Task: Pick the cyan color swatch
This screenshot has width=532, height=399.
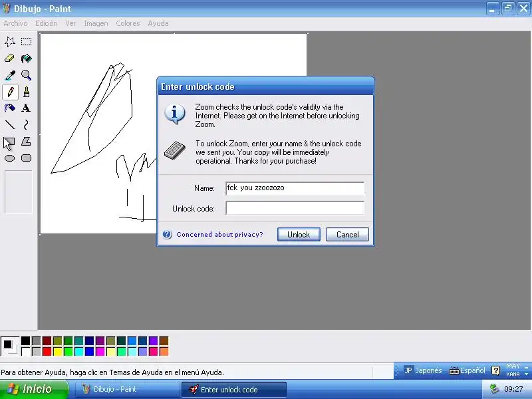Action: 78,352
